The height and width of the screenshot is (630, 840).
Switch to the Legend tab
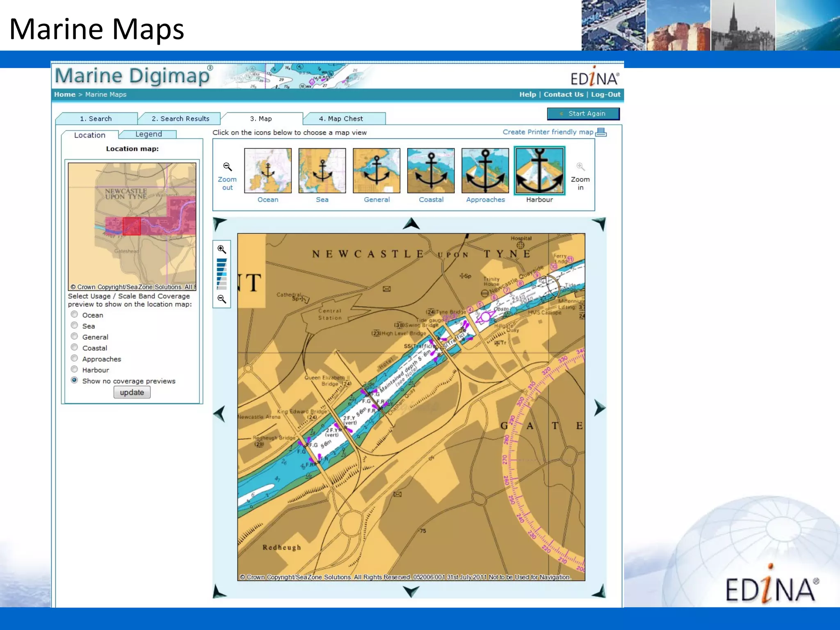pos(148,134)
